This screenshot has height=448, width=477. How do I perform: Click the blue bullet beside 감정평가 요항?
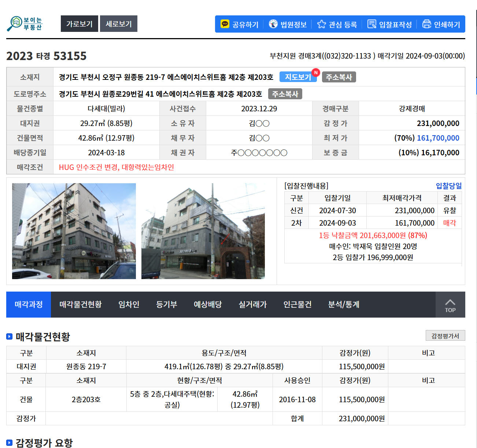click(10, 443)
